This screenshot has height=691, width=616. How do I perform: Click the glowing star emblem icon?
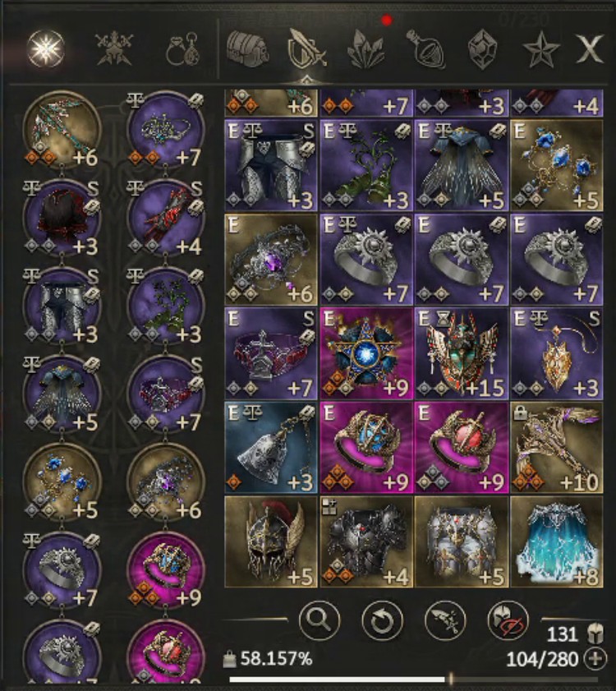(x=46, y=48)
